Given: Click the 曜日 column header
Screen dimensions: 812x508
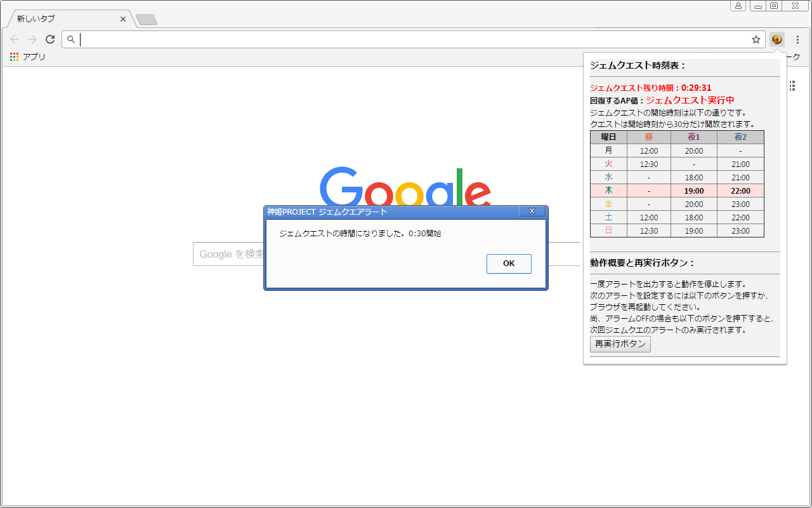Looking at the screenshot, I should 608,137.
